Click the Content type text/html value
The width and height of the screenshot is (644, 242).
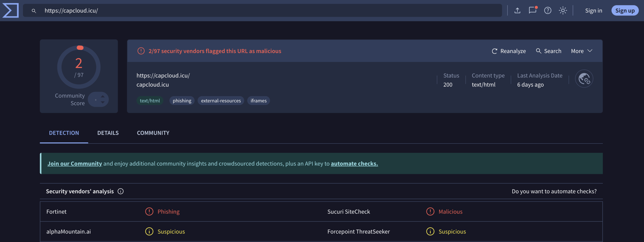(483, 84)
